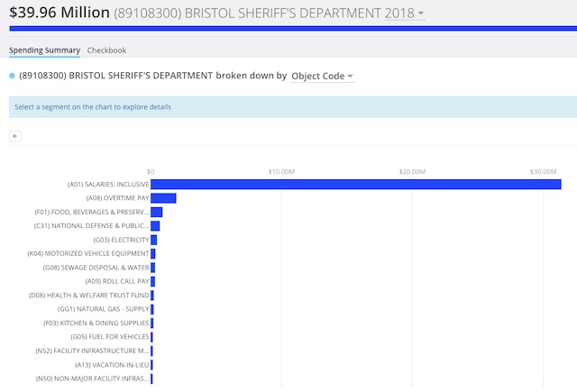Select the (A01) Salaries: Inclusive bar
The width and height of the screenshot is (577, 392).
(356, 184)
